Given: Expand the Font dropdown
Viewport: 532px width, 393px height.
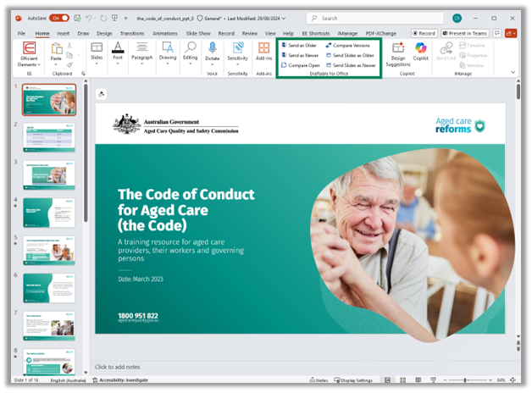Looking at the screenshot, I should pyautogui.click(x=118, y=64).
